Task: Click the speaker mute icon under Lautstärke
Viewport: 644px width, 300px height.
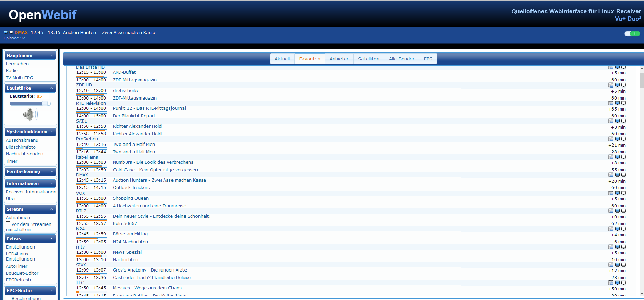Action: click(x=31, y=114)
